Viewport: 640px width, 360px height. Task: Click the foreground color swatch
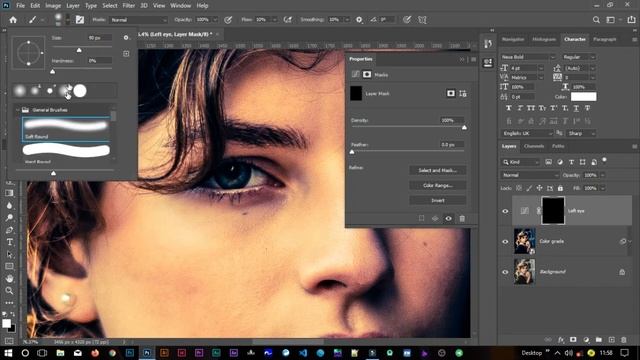(6, 324)
